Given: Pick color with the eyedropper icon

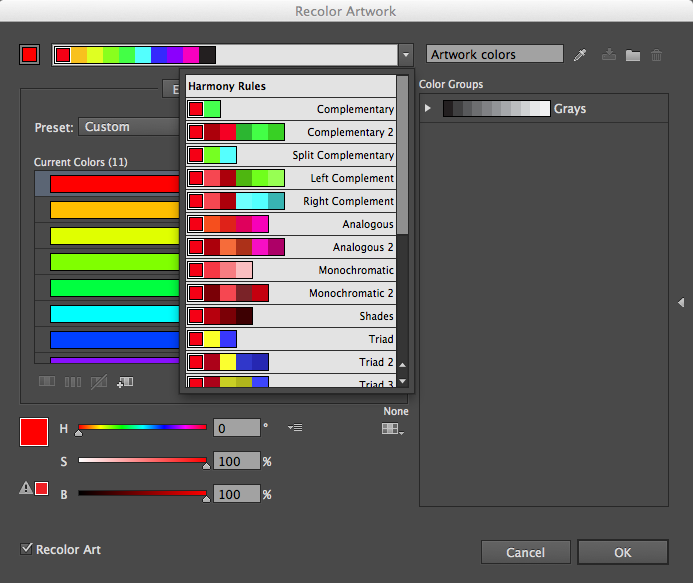Looking at the screenshot, I should click(580, 55).
